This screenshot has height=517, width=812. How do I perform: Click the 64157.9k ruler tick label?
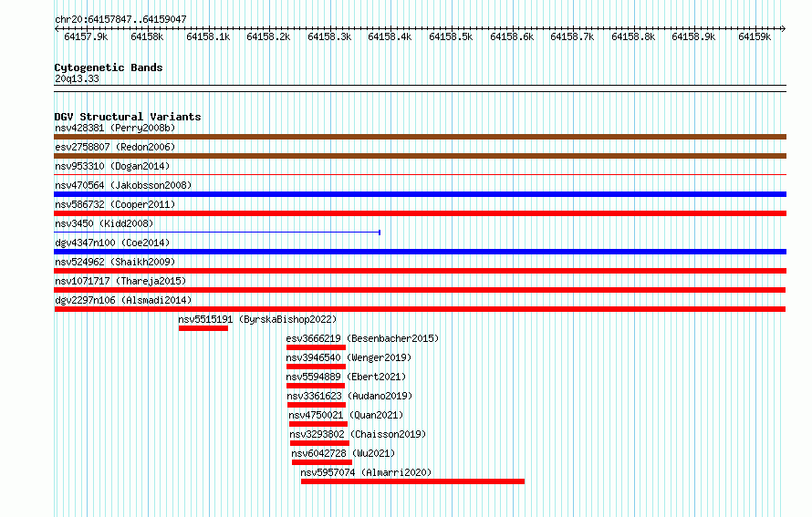(x=86, y=36)
